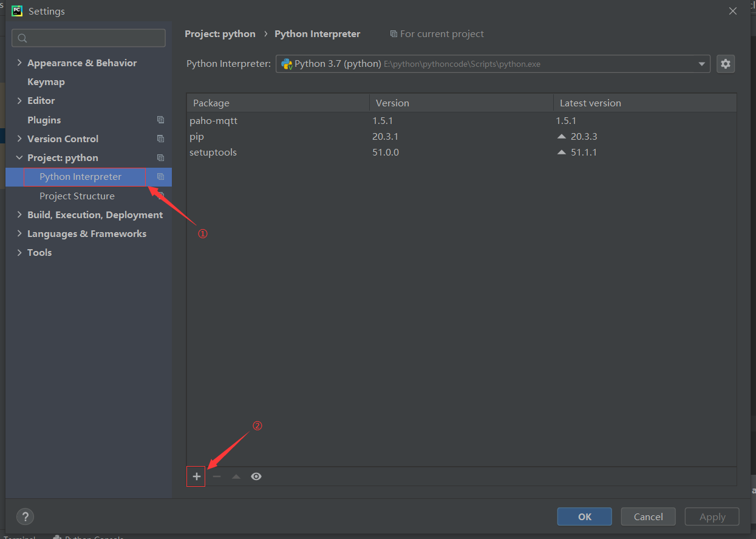This screenshot has width=756, height=539.
Task: Toggle the show early releases eye icon
Action: point(256,476)
